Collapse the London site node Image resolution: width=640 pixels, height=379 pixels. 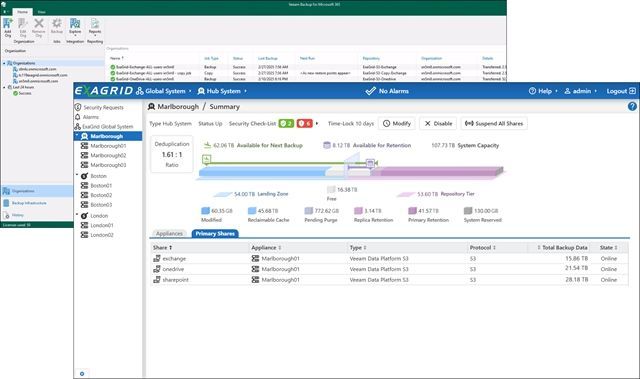click(x=77, y=214)
